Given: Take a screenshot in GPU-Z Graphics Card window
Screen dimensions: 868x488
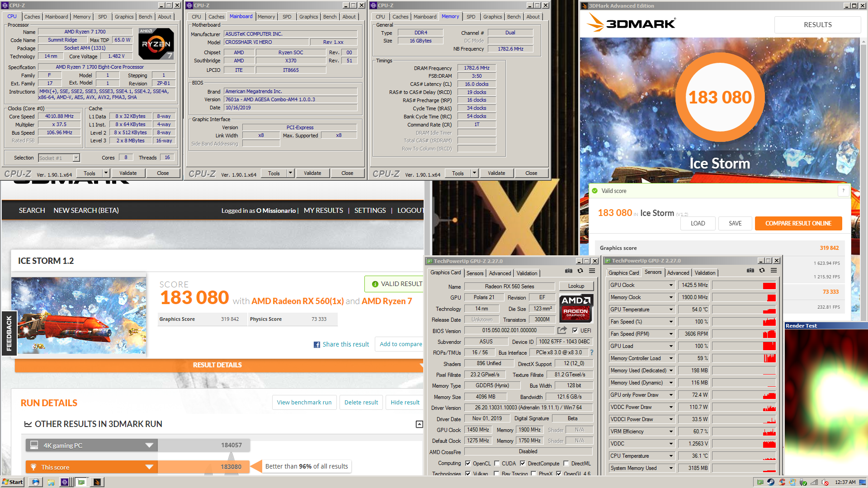Looking at the screenshot, I should (x=569, y=271).
